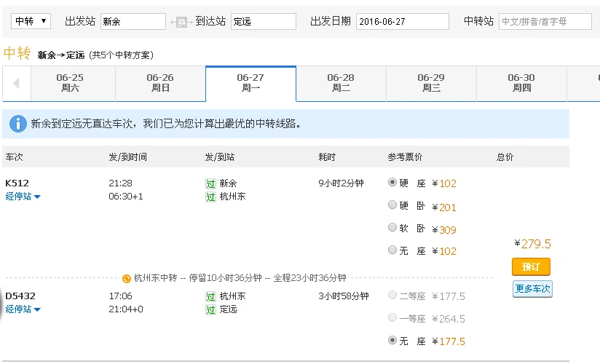Click the previous dates arrow
The image size is (600, 364).
click(17, 83)
